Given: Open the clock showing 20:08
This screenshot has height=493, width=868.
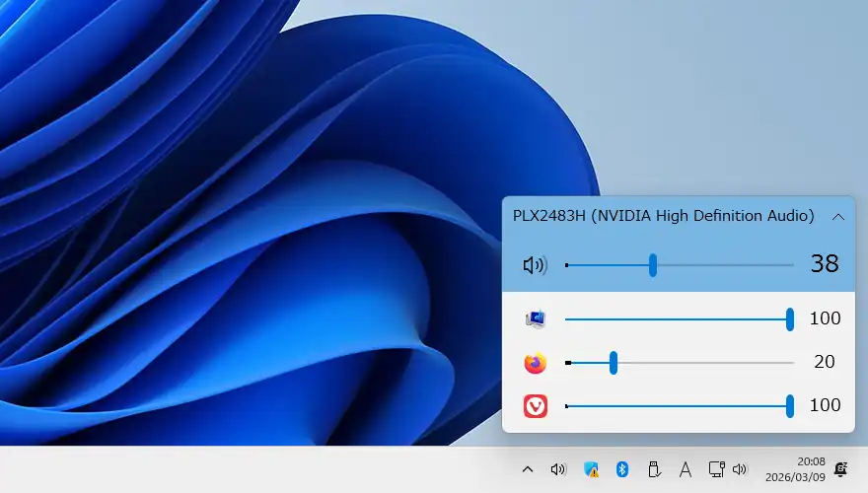Looking at the screenshot, I should 811,468.
